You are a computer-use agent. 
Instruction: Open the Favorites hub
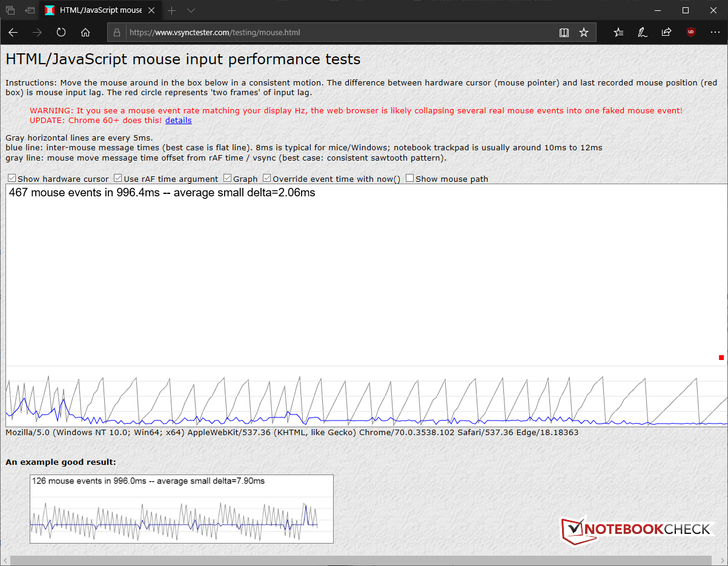[x=618, y=32]
